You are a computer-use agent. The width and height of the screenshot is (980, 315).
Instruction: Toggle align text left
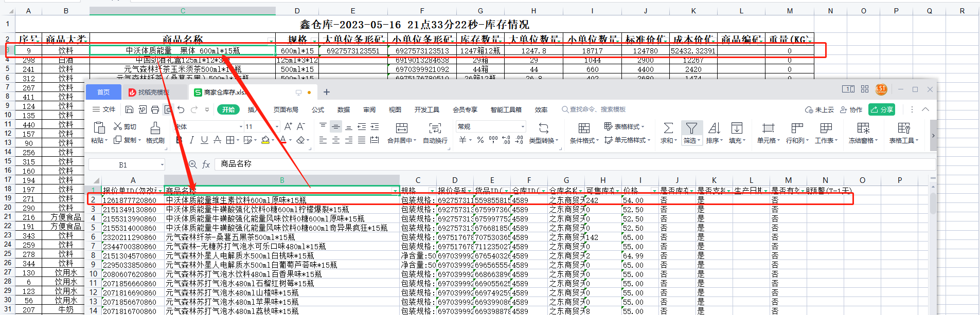pyautogui.click(x=323, y=140)
